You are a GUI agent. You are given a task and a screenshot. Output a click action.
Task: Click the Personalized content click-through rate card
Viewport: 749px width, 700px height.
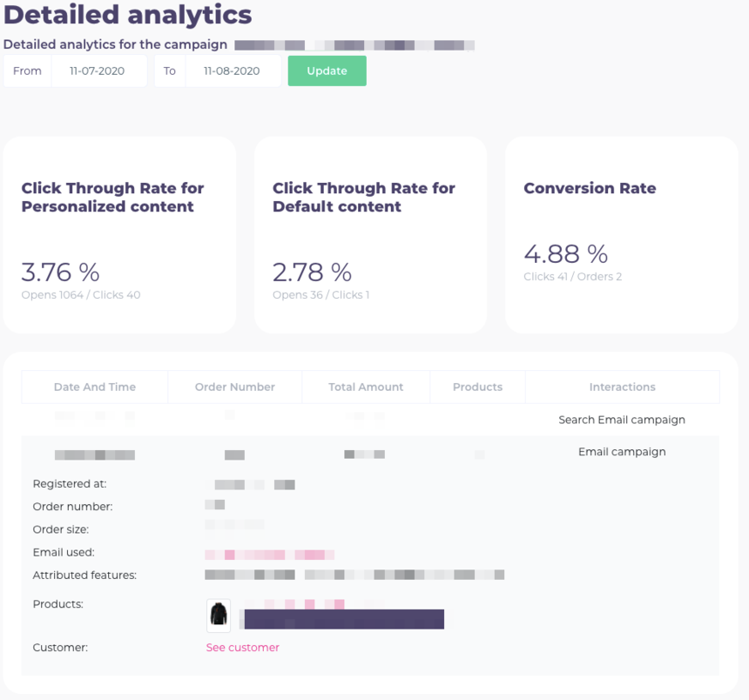coord(119,234)
